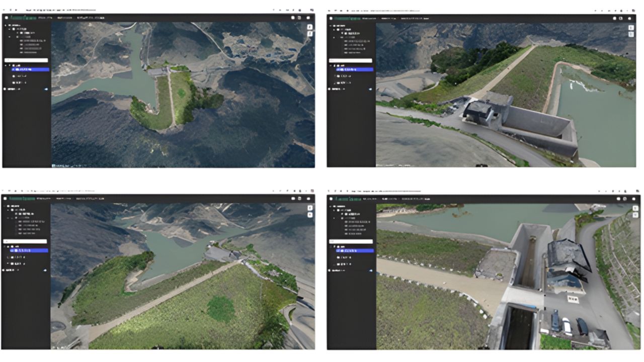The image size is (644, 362).
Task: Click the upper map control button in bottom-left window
Action: [310, 207]
